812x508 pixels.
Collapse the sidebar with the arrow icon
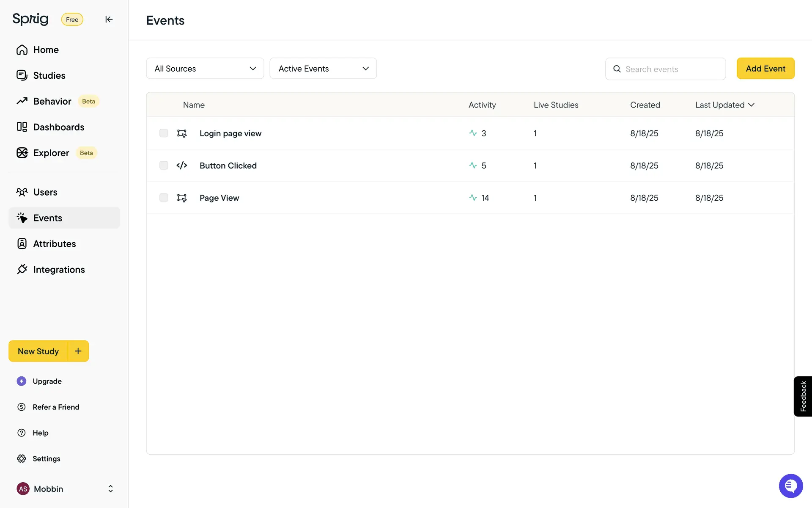(x=109, y=19)
